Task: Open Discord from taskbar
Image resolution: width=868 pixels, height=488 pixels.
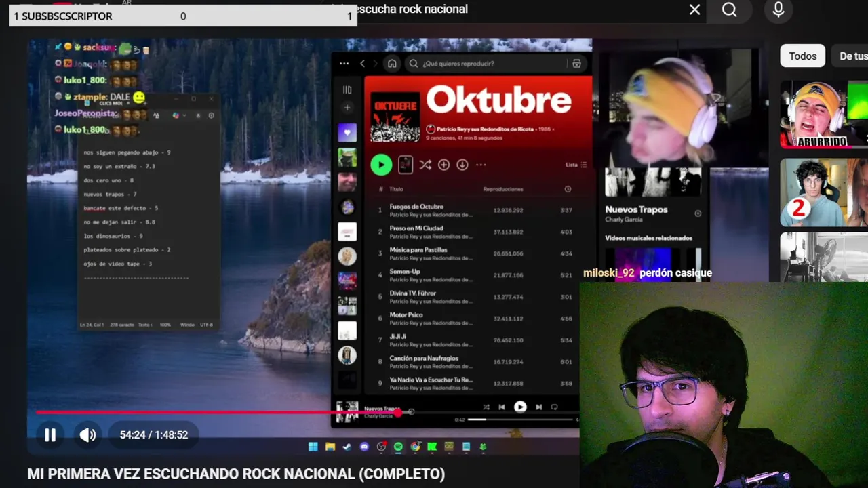Action: pyautogui.click(x=364, y=447)
